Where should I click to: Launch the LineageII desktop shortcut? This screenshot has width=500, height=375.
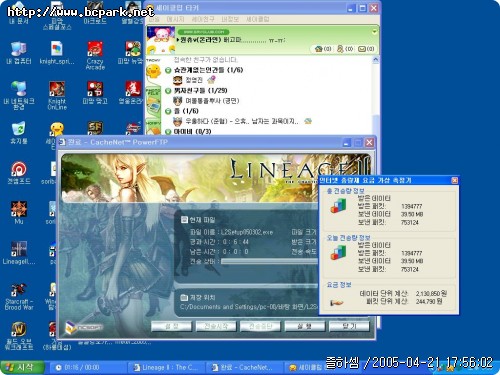[x=19, y=253]
